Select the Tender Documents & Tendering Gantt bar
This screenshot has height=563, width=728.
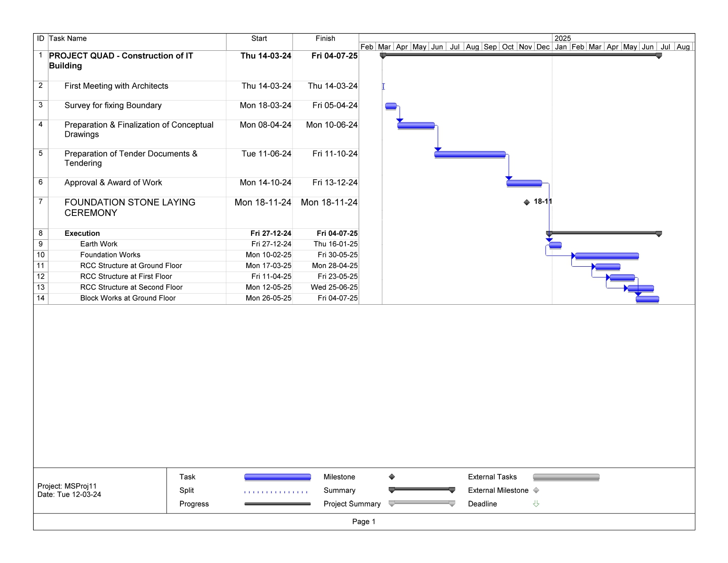pos(469,155)
